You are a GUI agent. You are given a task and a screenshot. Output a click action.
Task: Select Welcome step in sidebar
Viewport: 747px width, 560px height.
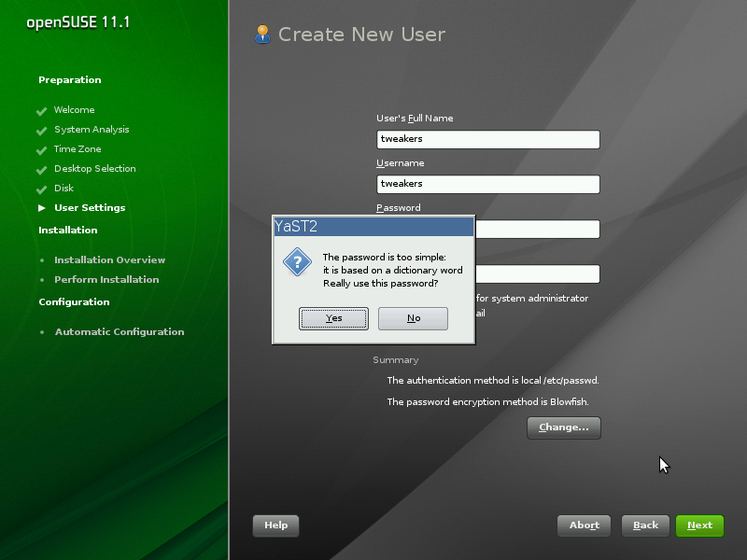tap(75, 110)
